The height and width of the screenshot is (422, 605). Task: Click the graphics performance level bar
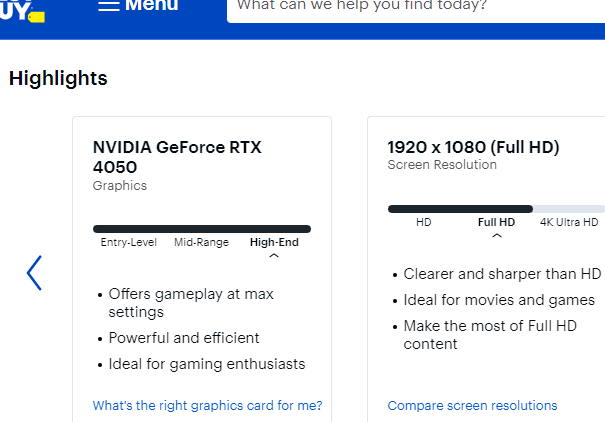pyautogui.click(x=201, y=229)
